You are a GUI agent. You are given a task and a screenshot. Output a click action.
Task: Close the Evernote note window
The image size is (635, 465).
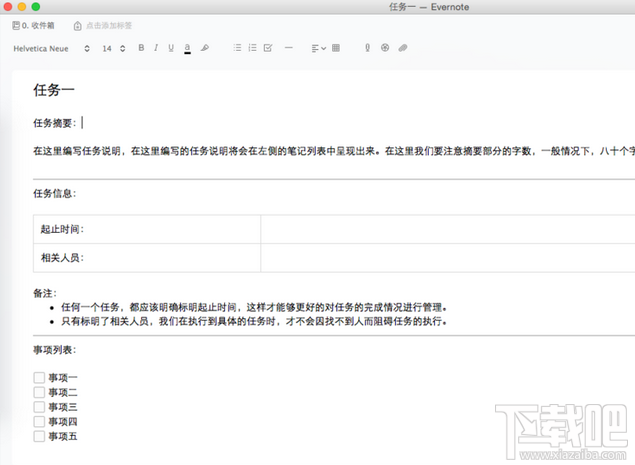(x=8, y=6)
